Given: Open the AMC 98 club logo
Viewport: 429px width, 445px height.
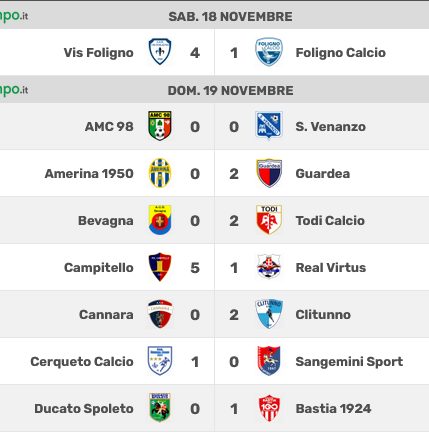Looking at the screenshot, I should click(160, 126).
